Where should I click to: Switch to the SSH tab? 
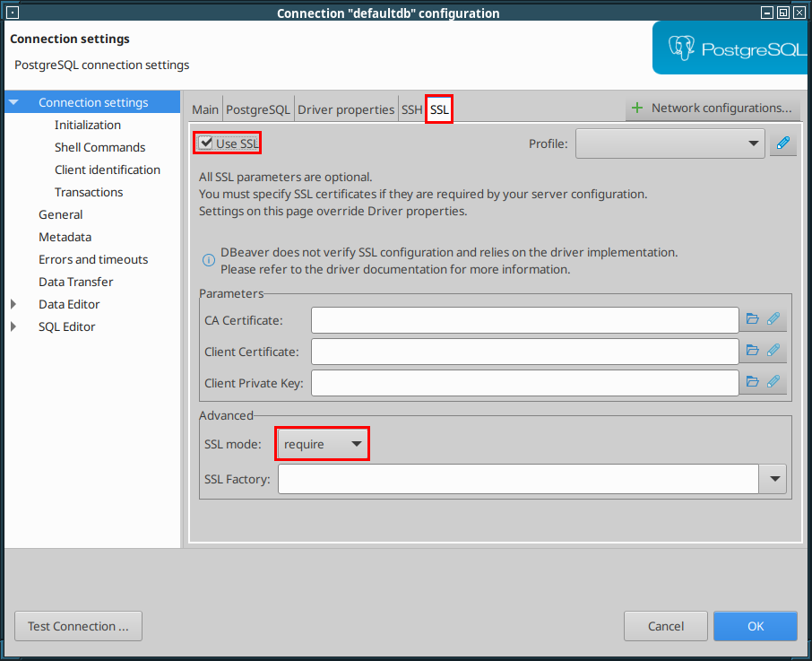point(412,109)
